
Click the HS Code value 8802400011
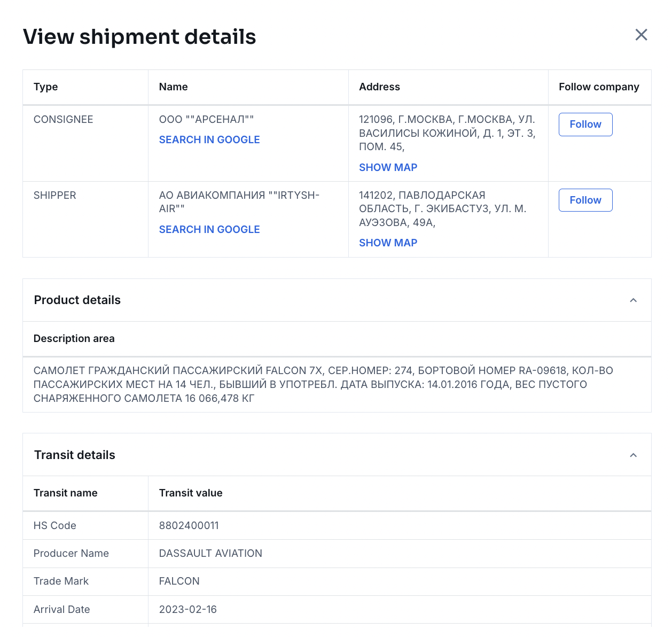click(x=189, y=526)
